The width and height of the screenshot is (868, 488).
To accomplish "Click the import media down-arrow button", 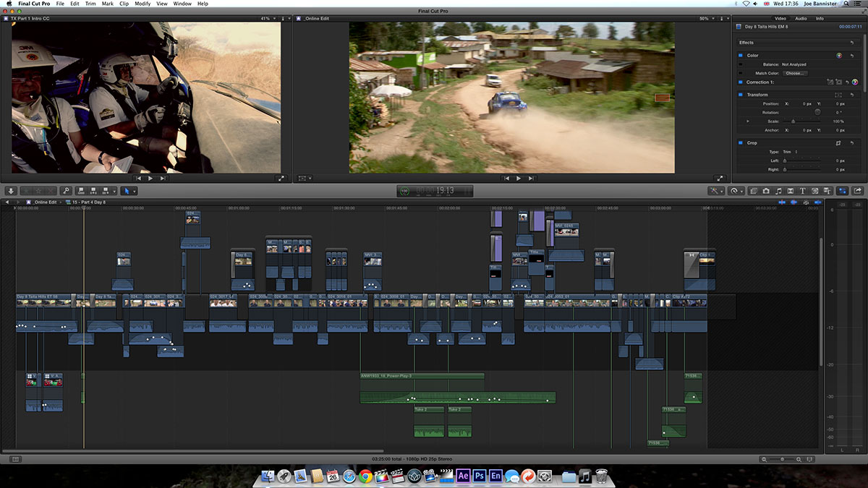I will click(x=11, y=191).
